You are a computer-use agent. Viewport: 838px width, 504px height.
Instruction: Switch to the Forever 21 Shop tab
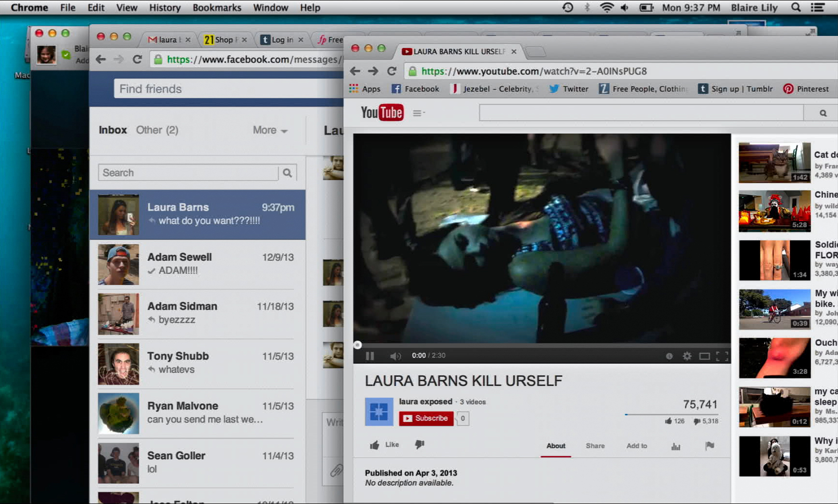pyautogui.click(x=225, y=40)
